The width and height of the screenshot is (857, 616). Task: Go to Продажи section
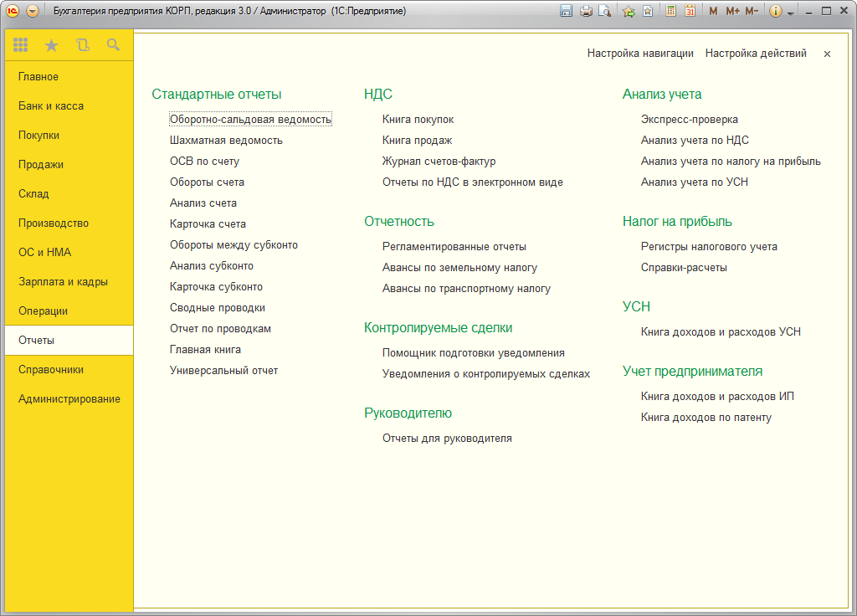tap(69, 164)
